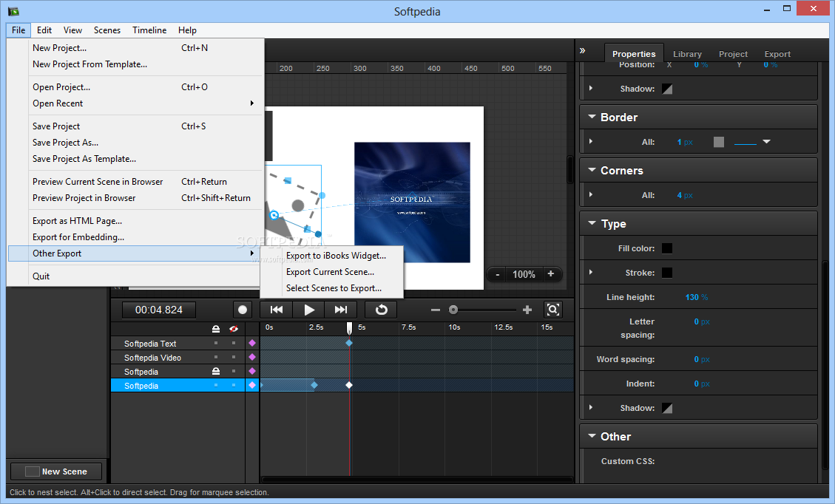The height and width of the screenshot is (504, 835).
Task: Collapse the side panel with double-arrow icon
Action: 583,50
